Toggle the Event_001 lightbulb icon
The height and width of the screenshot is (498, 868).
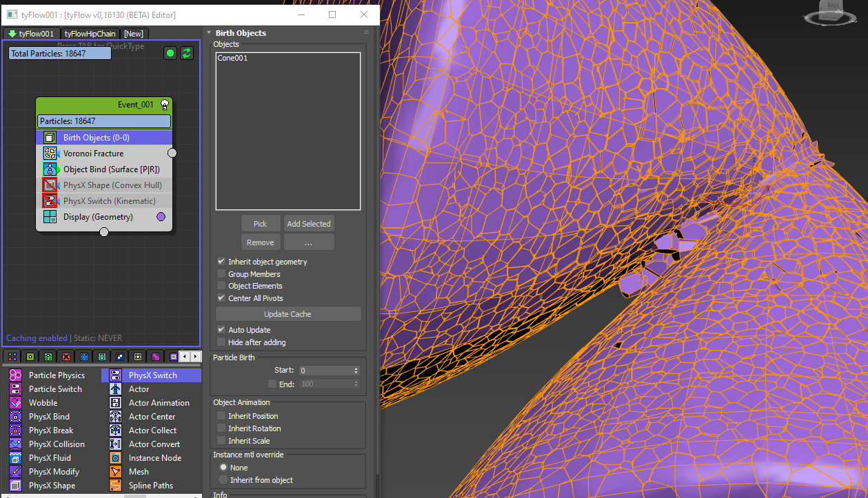tap(164, 105)
